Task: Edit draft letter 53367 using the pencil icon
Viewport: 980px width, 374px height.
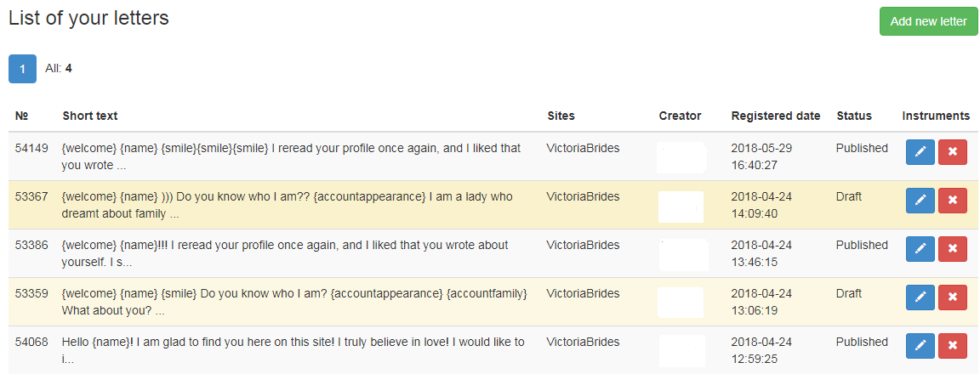Action: click(920, 201)
